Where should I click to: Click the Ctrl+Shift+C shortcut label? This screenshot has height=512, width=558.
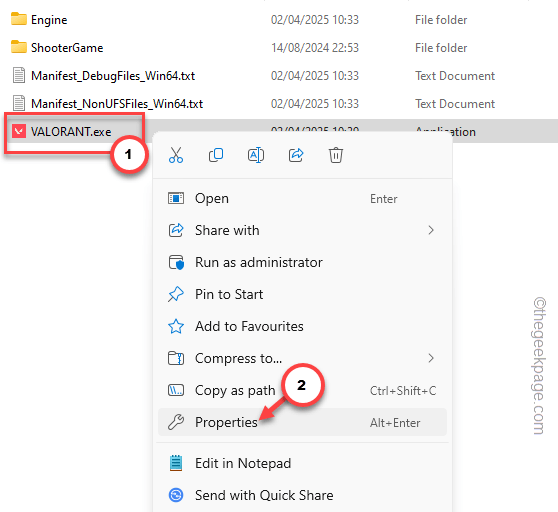(403, 391)
